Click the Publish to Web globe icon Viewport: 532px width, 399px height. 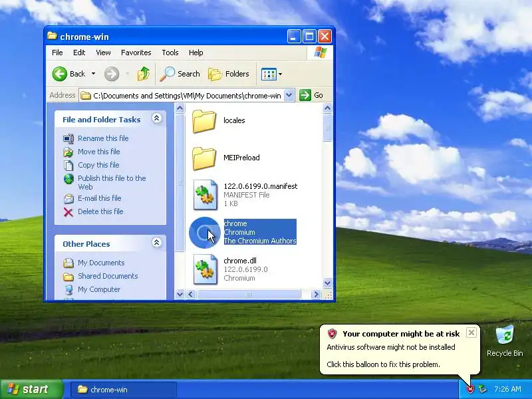point(68,178)
